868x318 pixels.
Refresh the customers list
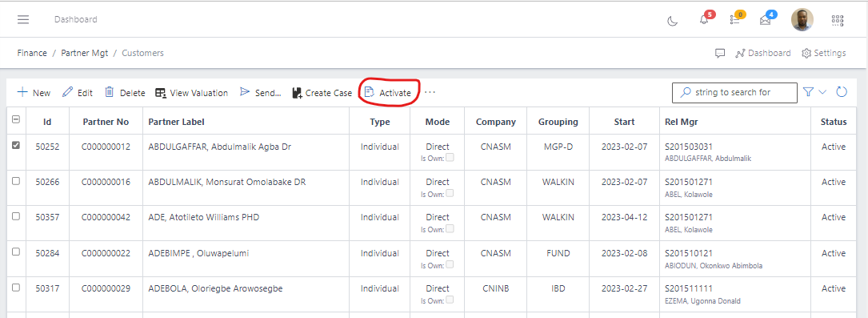[842, 92]
